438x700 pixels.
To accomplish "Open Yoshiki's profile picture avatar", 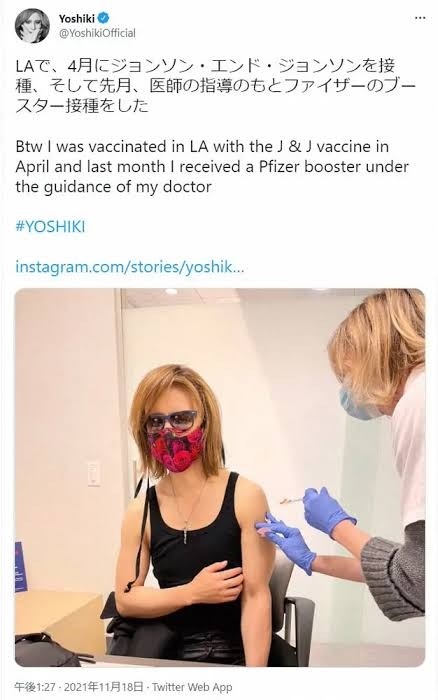I will coord(32,25).
